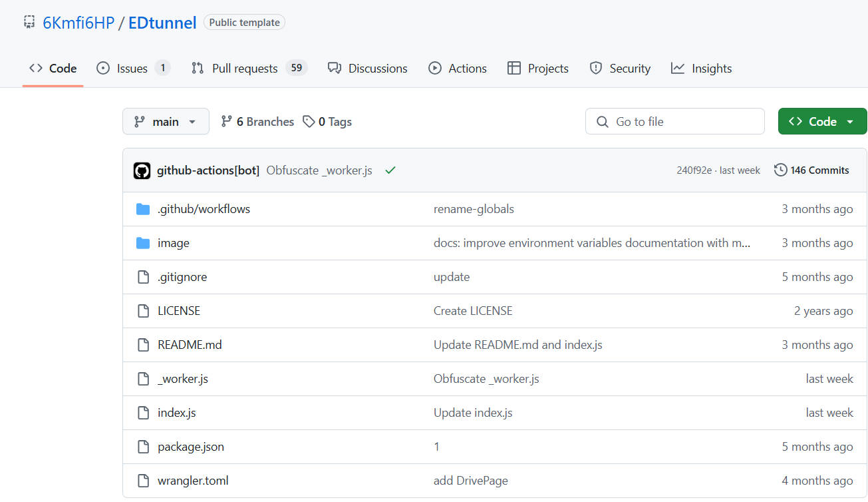Click the green commit status checkmark

point(390,170)
